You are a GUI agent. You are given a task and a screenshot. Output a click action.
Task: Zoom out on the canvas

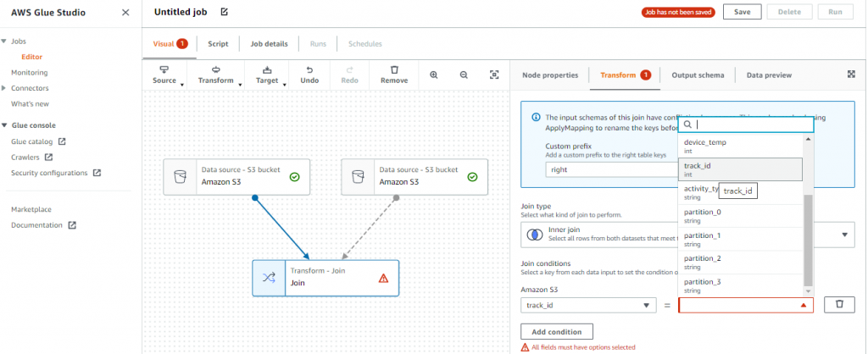464,75
